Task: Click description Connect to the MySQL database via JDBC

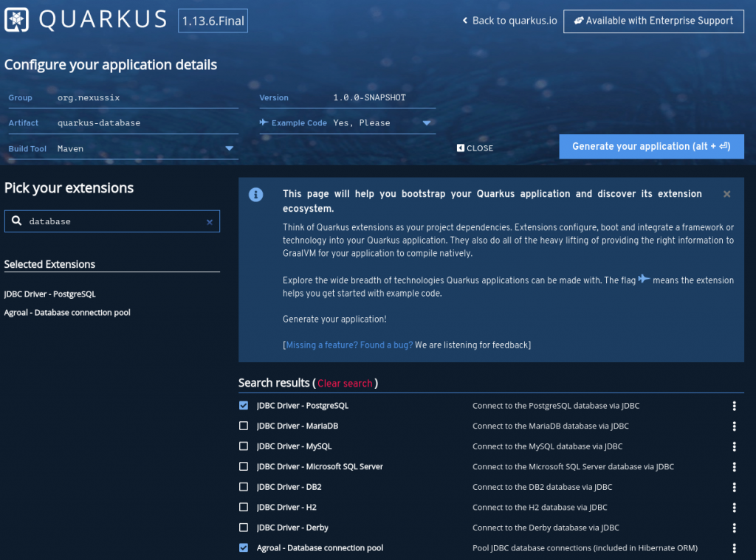Action: point(547,446)
